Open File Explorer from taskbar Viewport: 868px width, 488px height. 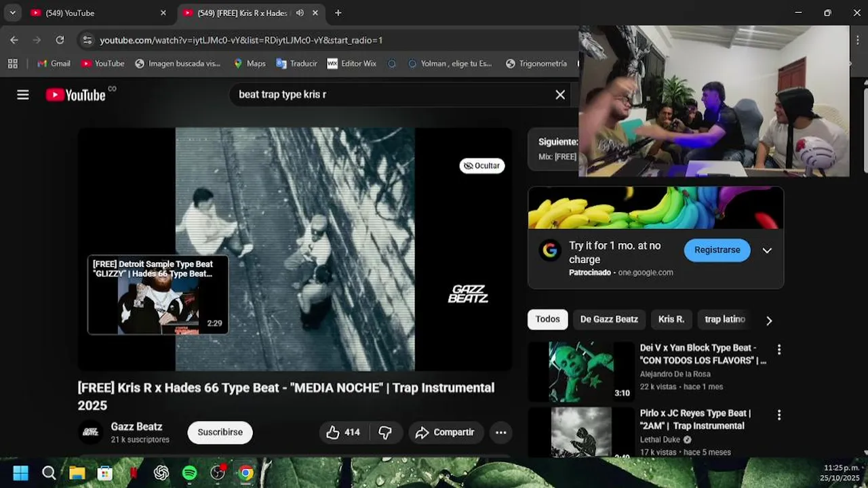(77, 473)
